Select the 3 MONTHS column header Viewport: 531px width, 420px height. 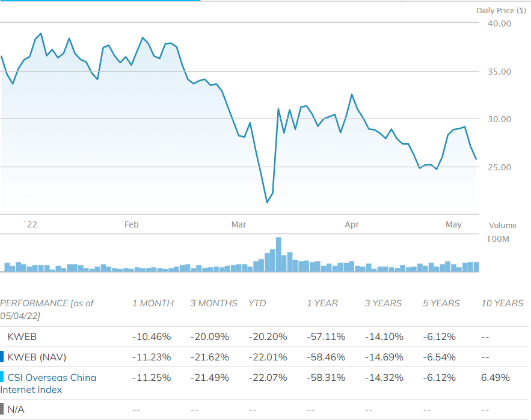click(213, 303)
